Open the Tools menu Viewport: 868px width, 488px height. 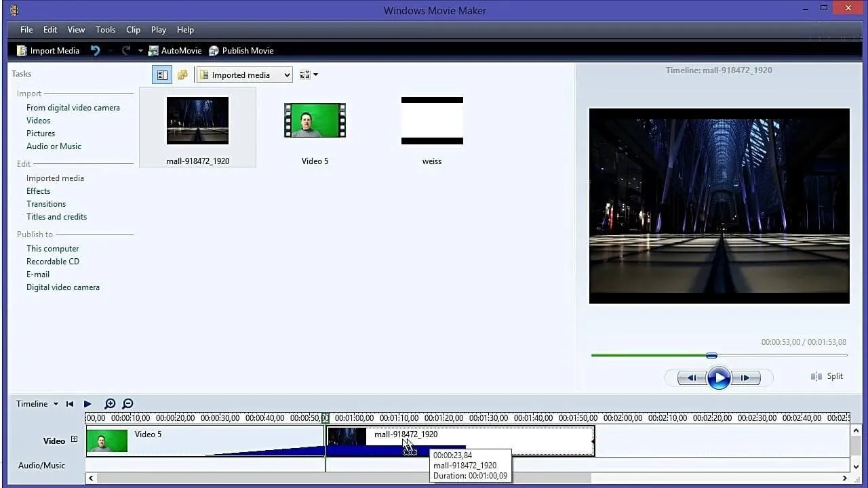pos(105,30)
